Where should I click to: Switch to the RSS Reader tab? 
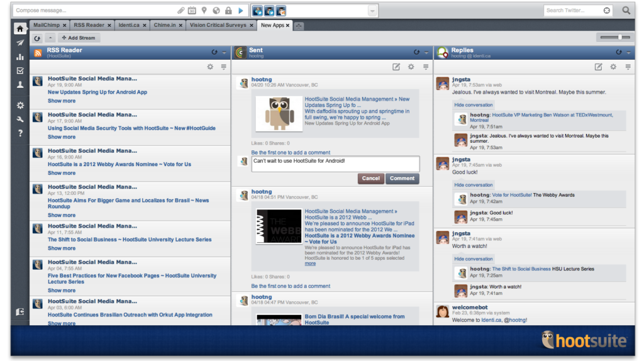click(x=89, y=25)
